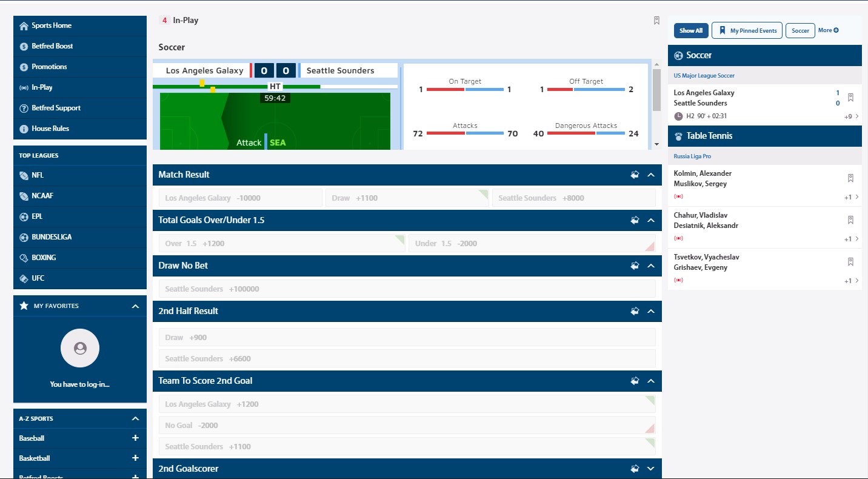
Task: Click the NCAAF league icon
Action: (x=24, y=196)
